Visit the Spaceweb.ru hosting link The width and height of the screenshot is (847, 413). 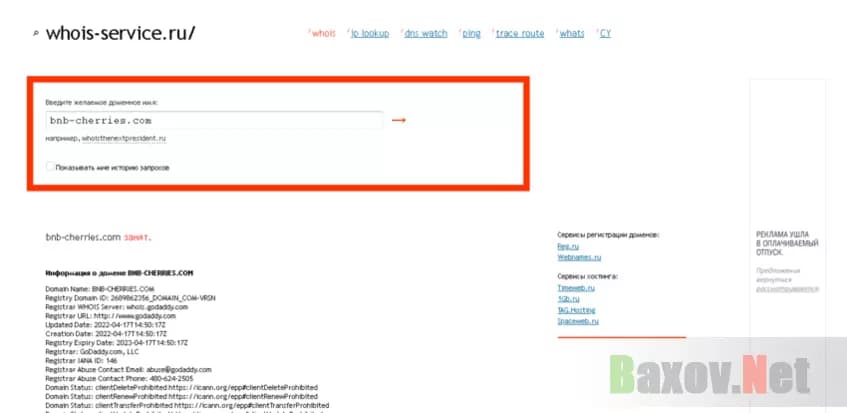tap(577, 321)
